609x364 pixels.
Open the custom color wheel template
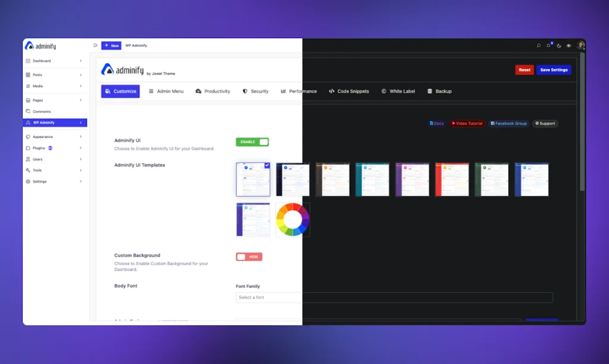tap(293, 219)
